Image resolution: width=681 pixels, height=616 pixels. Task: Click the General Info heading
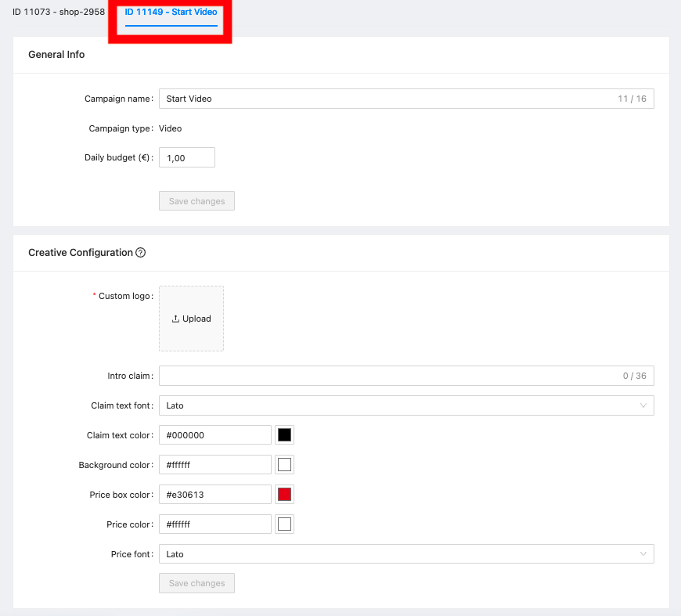pyautogui.click(x=56, y=54)
